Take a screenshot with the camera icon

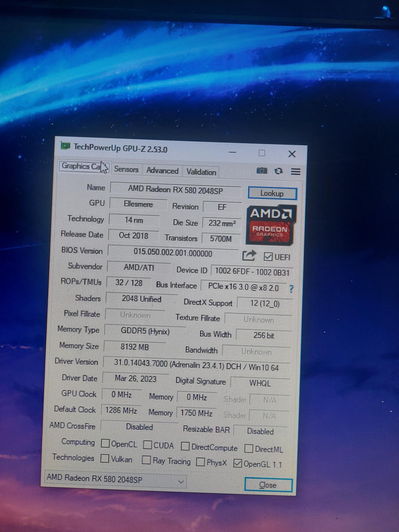(262, 171)
